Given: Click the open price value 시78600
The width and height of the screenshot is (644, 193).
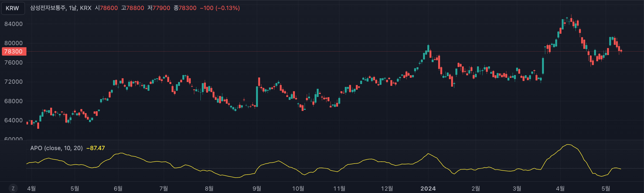Looking at the screenshot, I should point(106,8).
